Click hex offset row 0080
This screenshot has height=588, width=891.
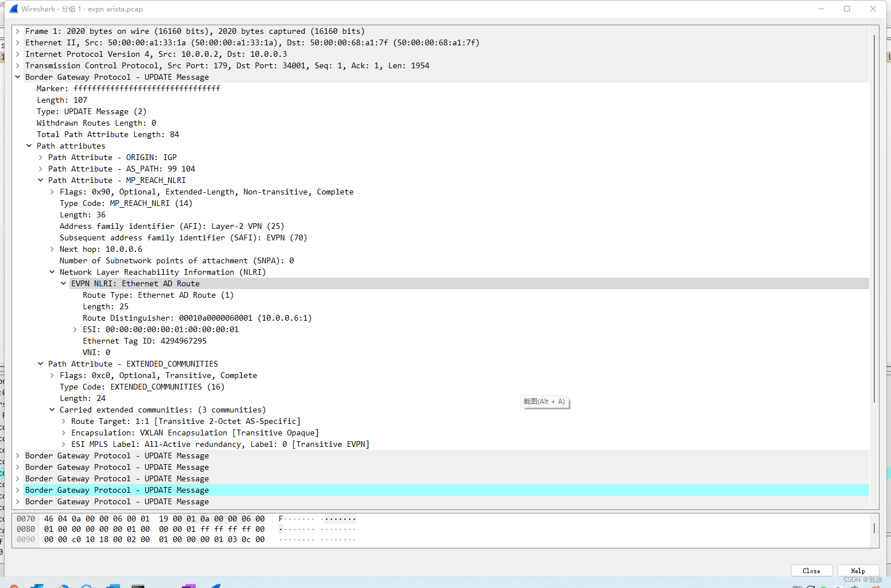tap(26, 529)
